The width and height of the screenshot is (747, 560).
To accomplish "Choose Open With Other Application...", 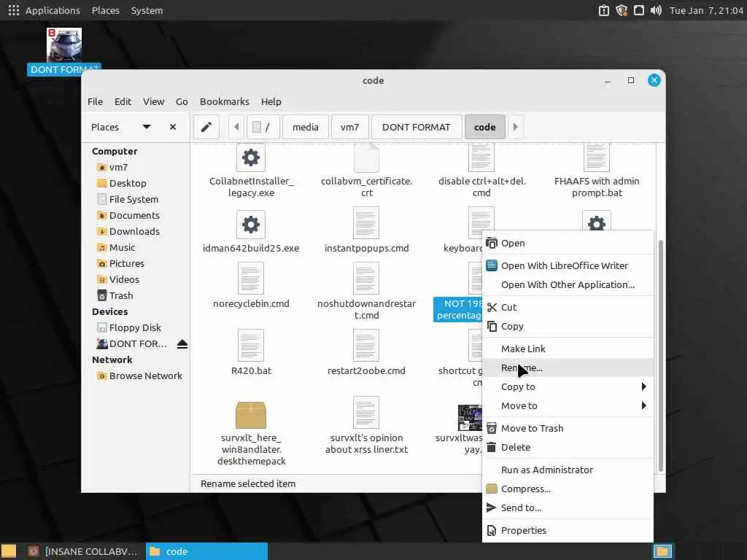I will [x=568, y=285].
